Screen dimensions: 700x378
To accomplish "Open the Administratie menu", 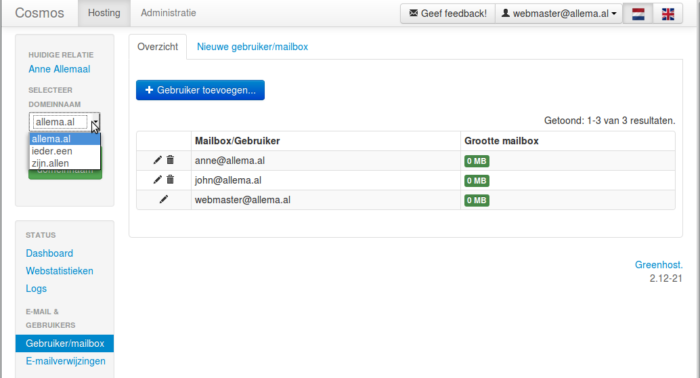I will [x=168, y=13].
